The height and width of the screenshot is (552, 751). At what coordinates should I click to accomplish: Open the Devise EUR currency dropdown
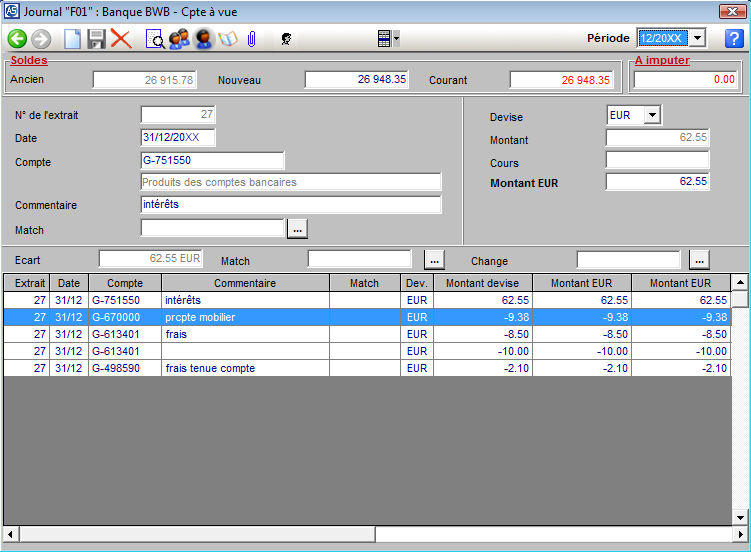click(652, 115)
